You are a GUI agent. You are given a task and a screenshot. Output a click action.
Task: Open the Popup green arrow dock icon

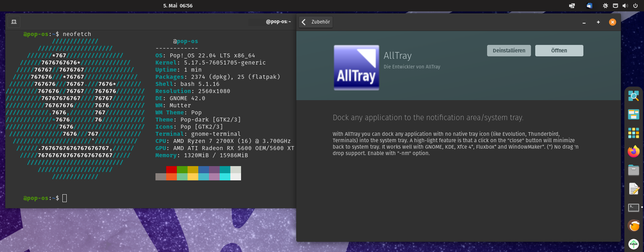tap(634, 244)
